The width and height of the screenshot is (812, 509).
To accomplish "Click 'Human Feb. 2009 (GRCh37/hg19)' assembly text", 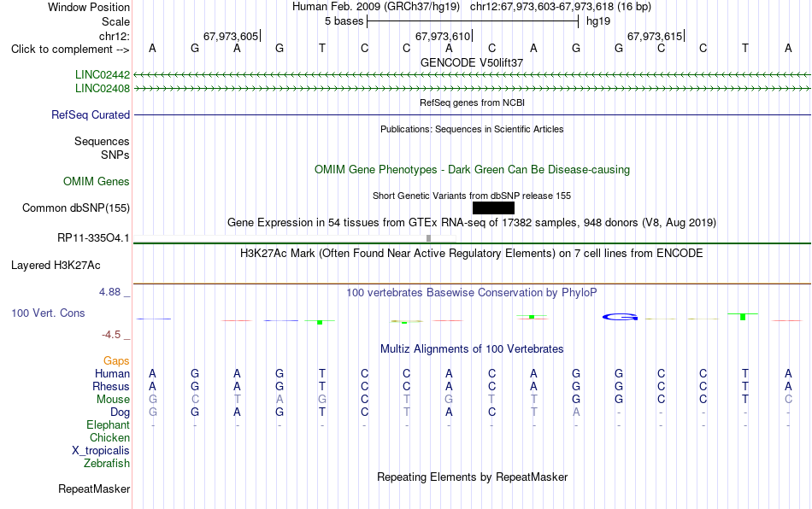I will point(376,7).
